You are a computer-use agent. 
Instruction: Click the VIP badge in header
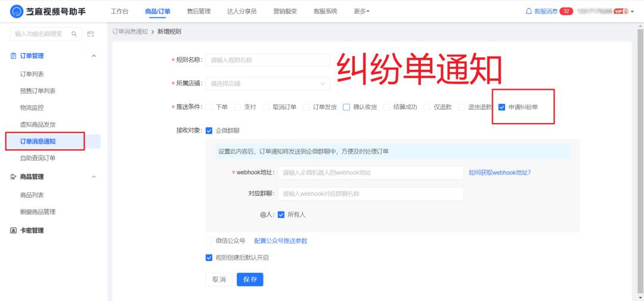(621, 11)
